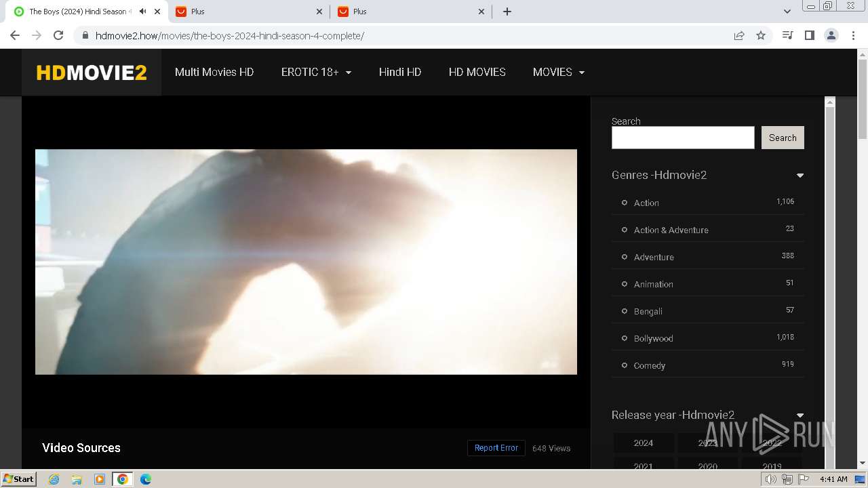This screenshot has height=488, width=868.
Task: Launch Internet Explorer from taskbar
Action: pyautogui.click(x=54, y=479)
